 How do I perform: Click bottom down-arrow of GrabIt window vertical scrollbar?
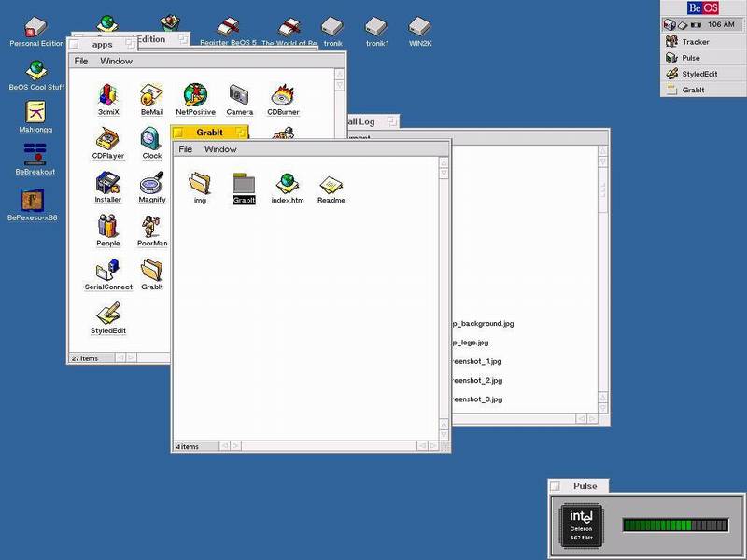click(444, 435)
